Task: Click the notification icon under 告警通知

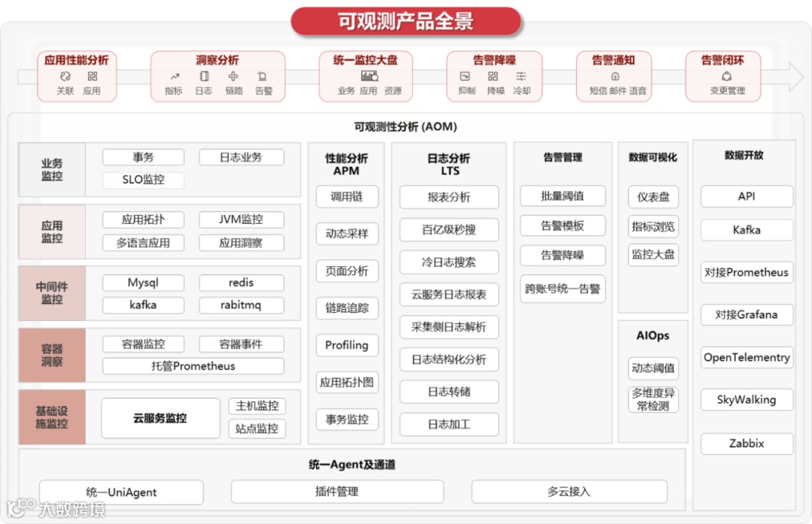Action: tap(615, 77)
